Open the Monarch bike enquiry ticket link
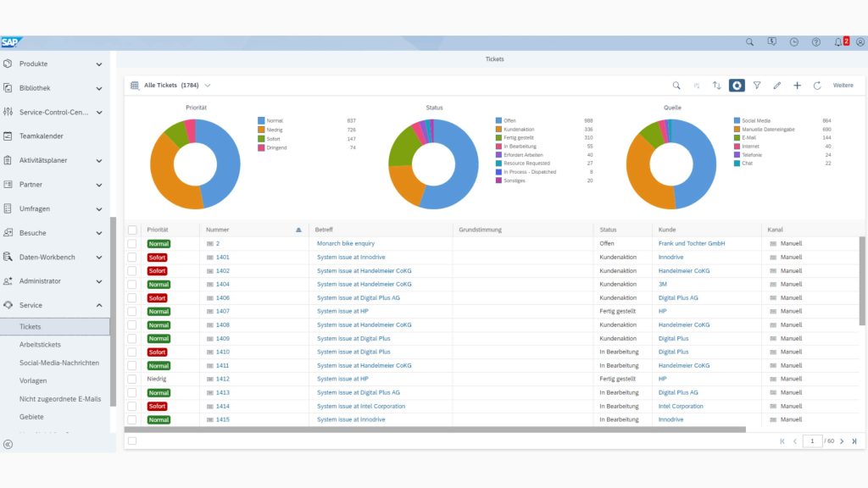 346,243
